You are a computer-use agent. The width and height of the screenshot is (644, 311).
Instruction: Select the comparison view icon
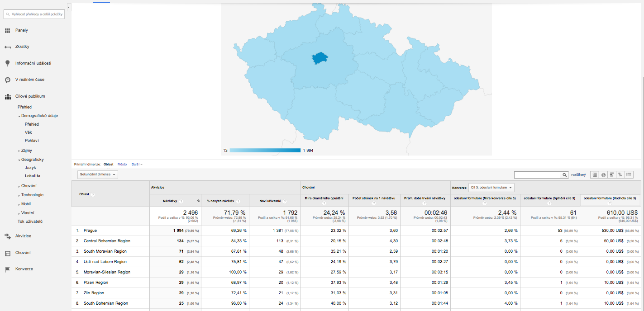click(x=620, y=175)
